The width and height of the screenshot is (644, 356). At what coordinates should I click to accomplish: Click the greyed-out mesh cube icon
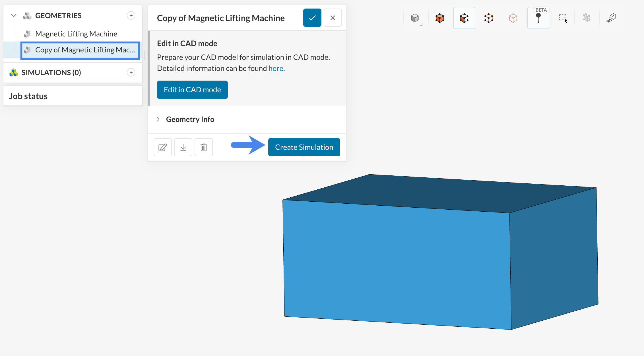click(x=587, y=18)
